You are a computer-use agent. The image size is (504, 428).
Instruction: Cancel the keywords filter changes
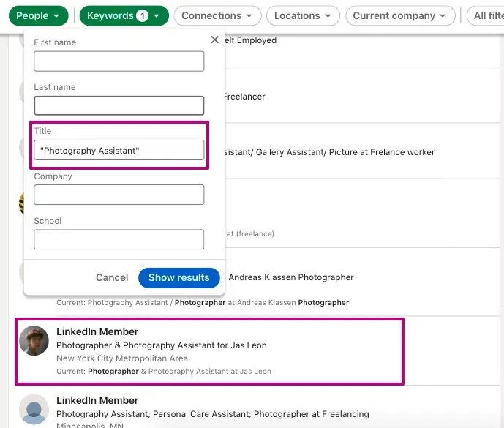(112, 277)
